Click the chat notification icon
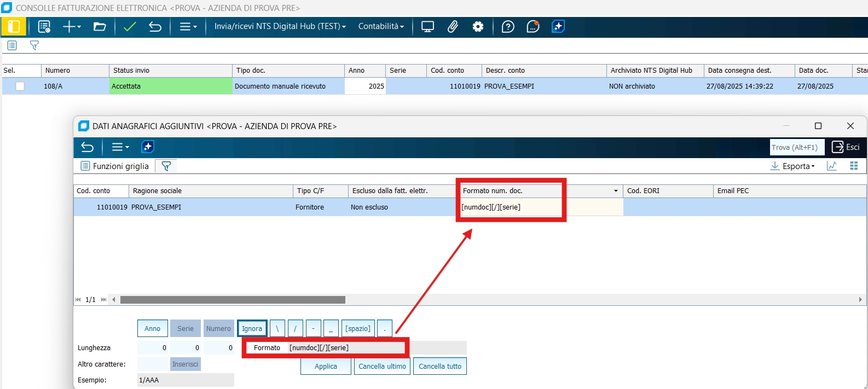 (x=533, y=26)
